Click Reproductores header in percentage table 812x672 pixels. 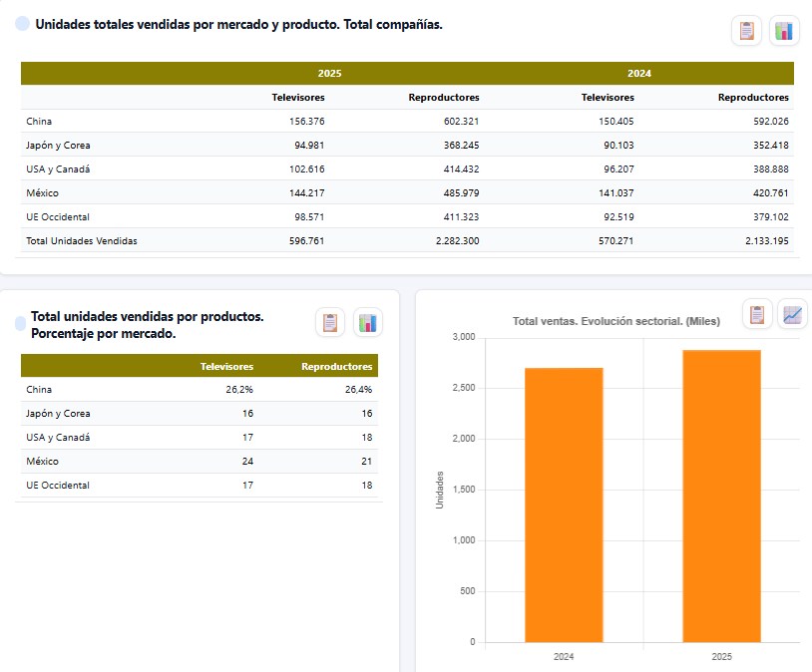coord(336,367)
